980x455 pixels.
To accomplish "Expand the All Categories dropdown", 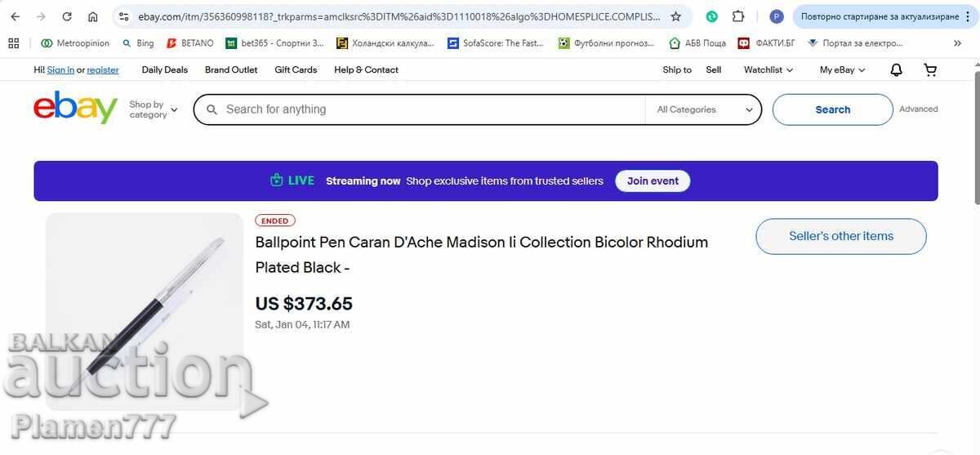I will 705,109.
